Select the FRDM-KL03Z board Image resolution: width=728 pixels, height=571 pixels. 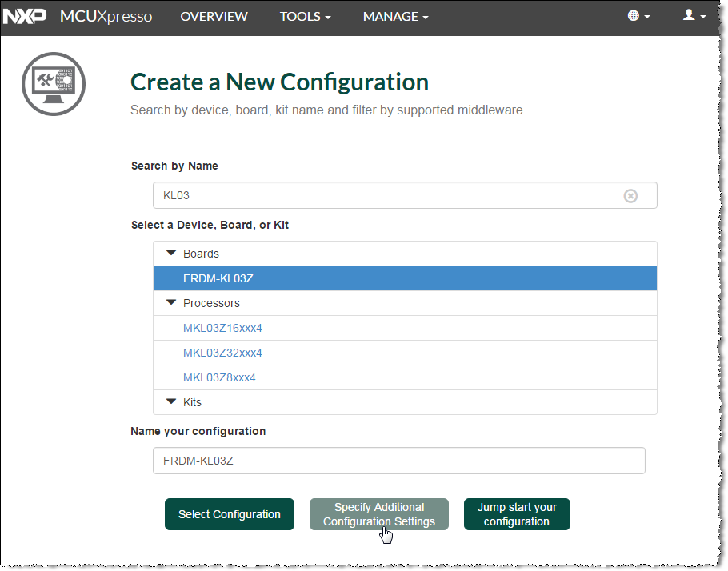coord(405,278)
